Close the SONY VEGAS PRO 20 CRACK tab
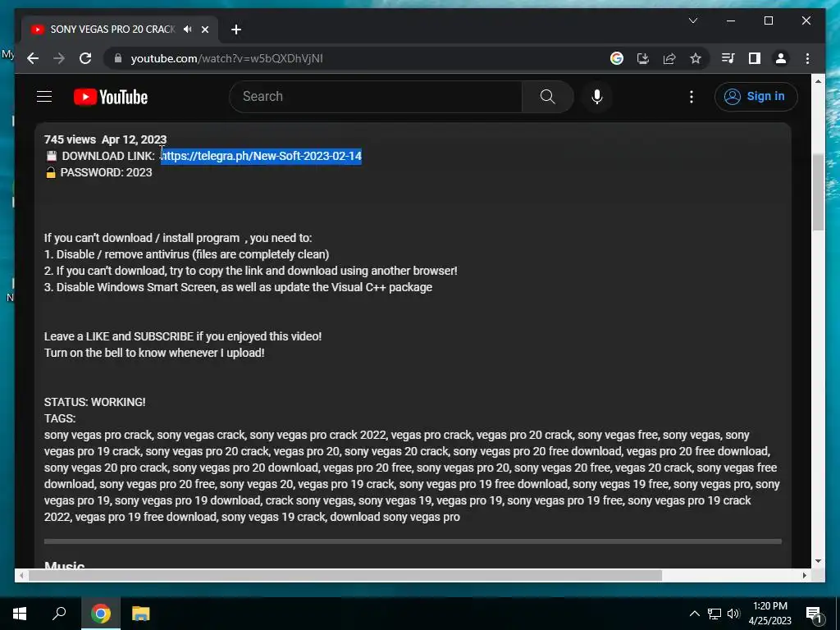Image resolution: width=840 pixels, height=630 pixels. click(x=204, y=30)
